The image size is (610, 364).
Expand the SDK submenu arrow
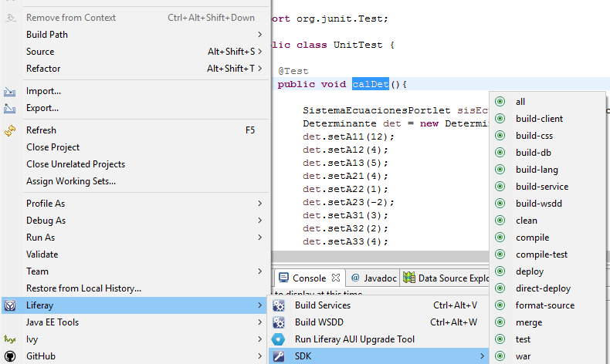coord(482,356)
